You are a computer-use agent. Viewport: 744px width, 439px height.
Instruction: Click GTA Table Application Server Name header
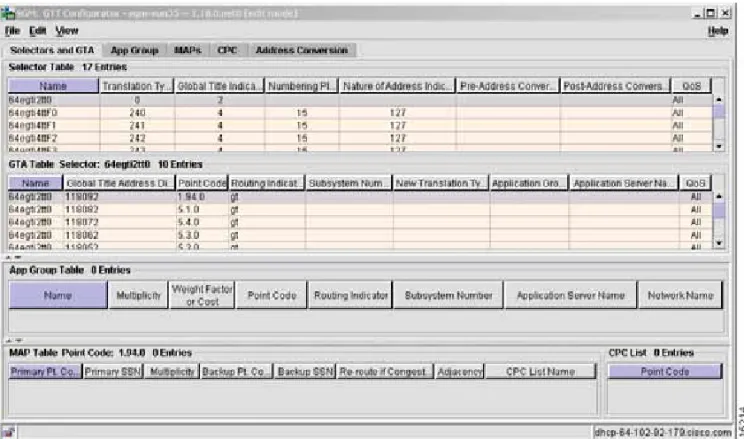coord(623,183)
